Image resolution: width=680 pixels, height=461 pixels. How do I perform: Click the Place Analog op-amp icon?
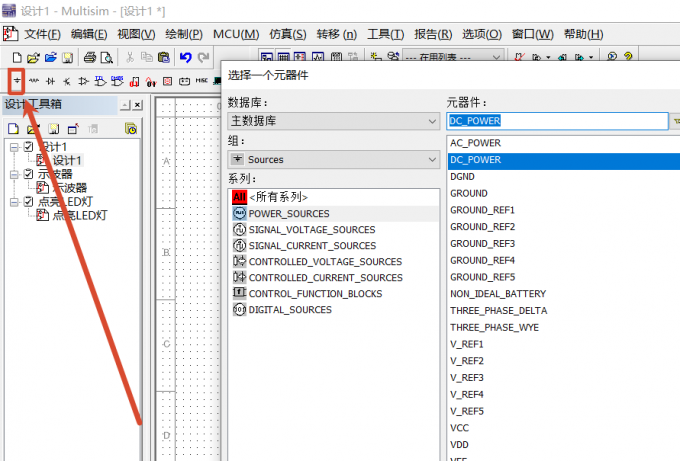(x=83, y=81)
